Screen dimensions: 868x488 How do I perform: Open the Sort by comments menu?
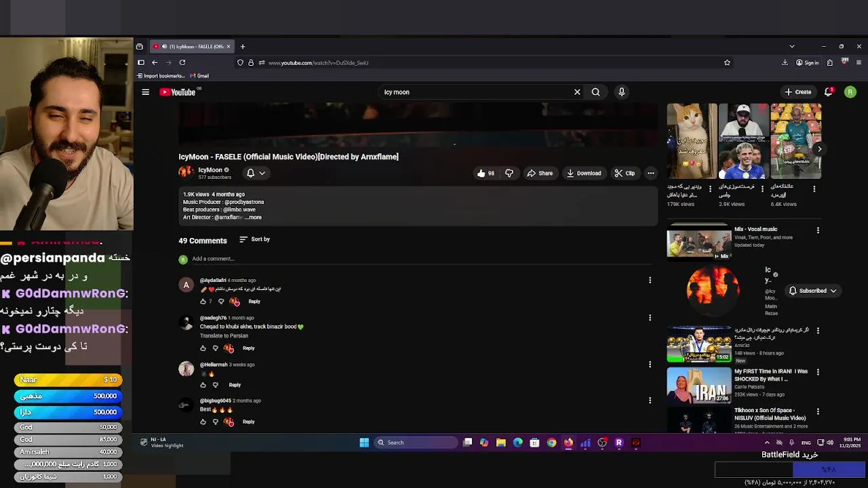[254, 239]
